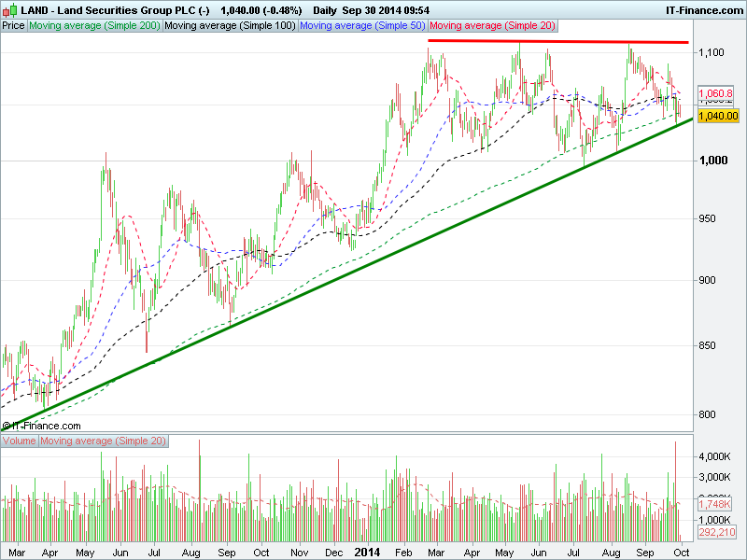Open the Volume indicator label
Viewport: 747px width, 560px height.
(x=19, y=441)
